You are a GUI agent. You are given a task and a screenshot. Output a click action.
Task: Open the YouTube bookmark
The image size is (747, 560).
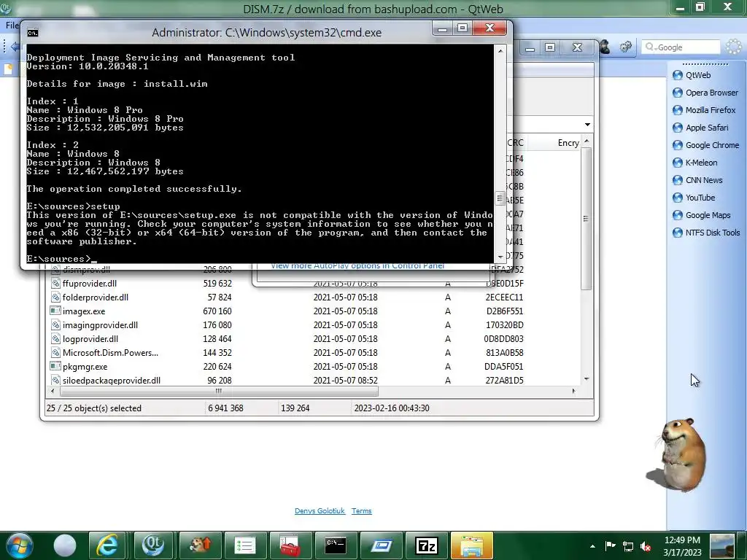coord(694,198)
